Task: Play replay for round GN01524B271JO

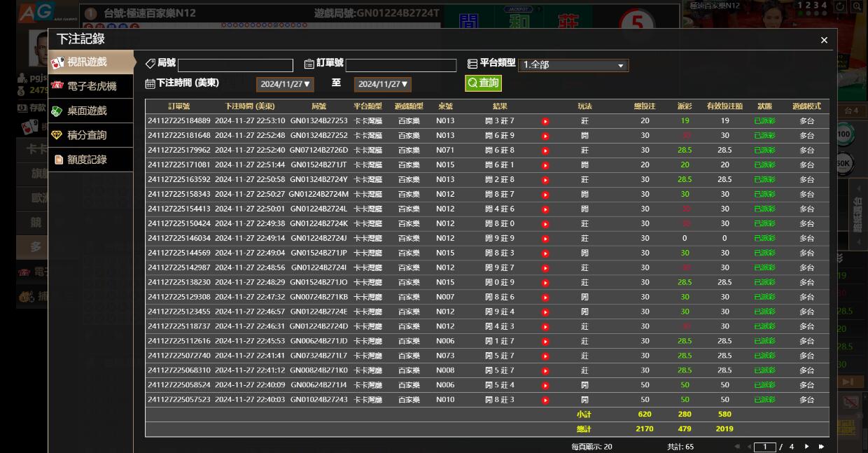Action: [x=545, y=283]
